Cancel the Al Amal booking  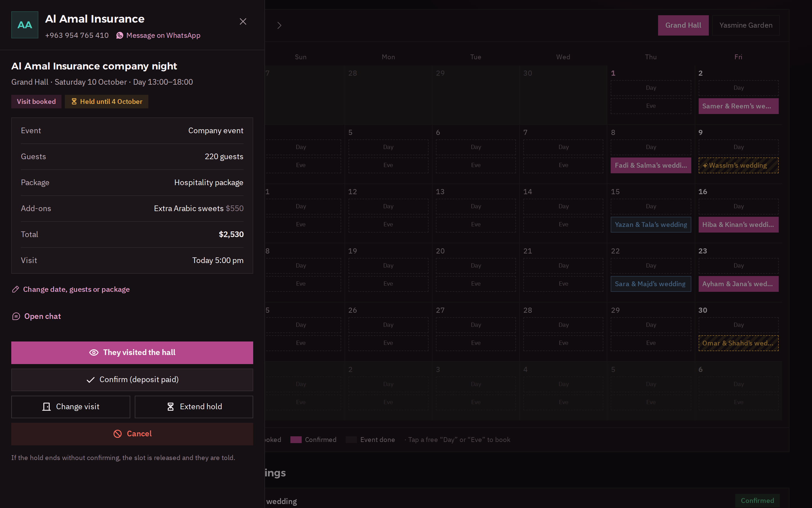tap(132, 434)
